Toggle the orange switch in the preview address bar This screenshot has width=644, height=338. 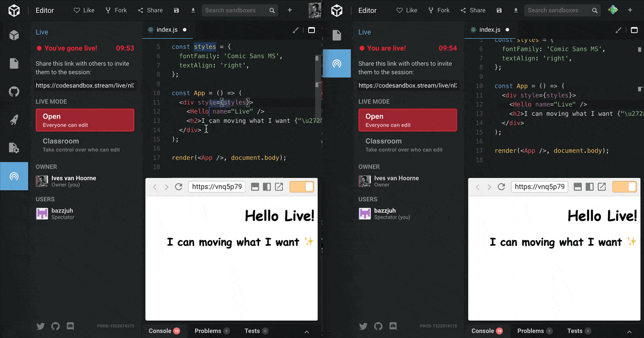pyautogui.click(x=301, y=187)
